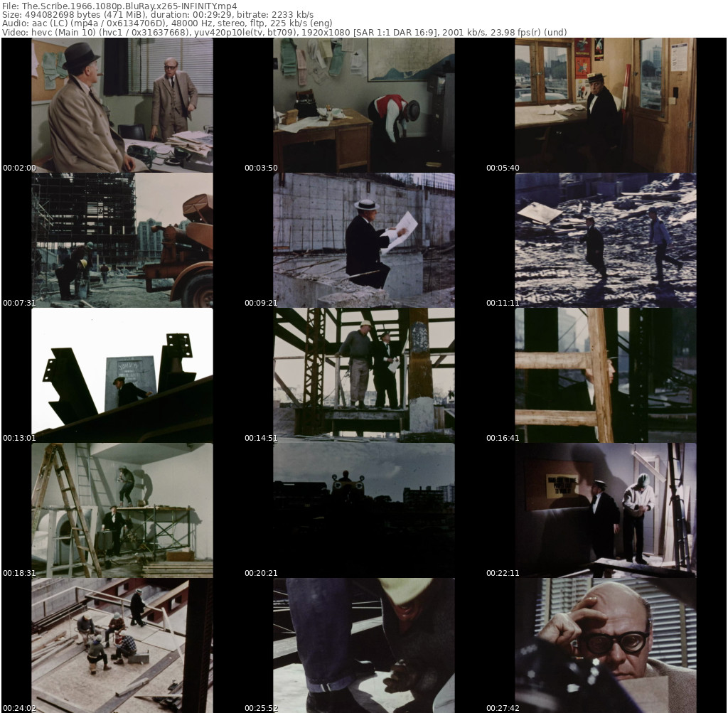Open the thumbnail at timestamp 00:18:31
Screen dimensions: 728x713
pos(122,510)
